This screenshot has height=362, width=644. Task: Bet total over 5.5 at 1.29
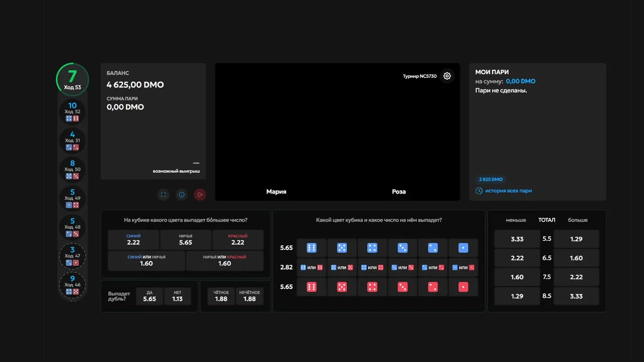click(x=577, y=239)
